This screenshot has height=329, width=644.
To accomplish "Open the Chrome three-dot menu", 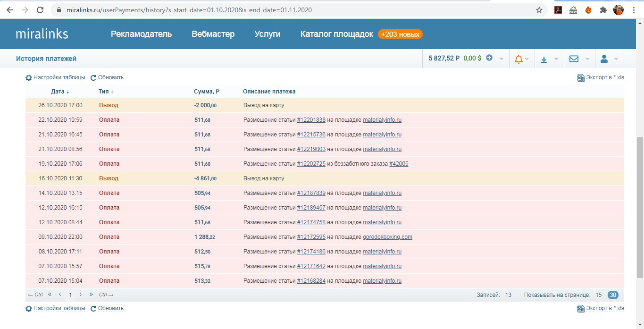I will click(x=634, y=10).
